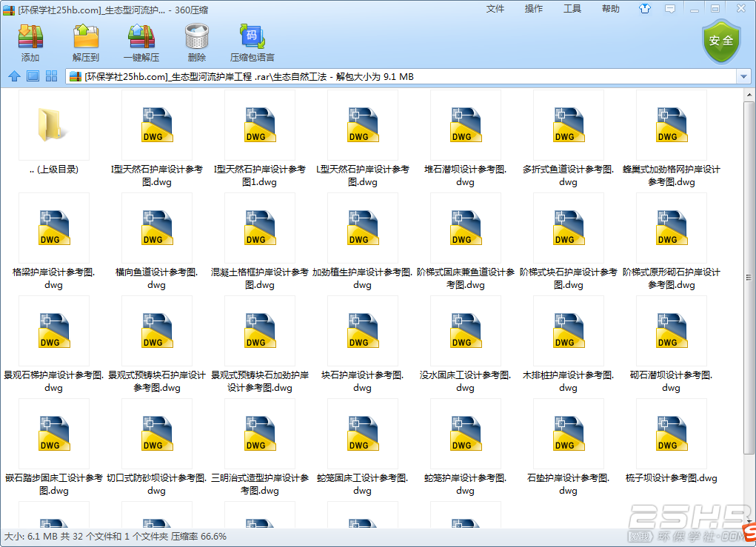This screenshot has height=547, width=756.
Task: Click the file name 格梁护岸设计参考图.dwg
Action: click(x=53, y=278)
